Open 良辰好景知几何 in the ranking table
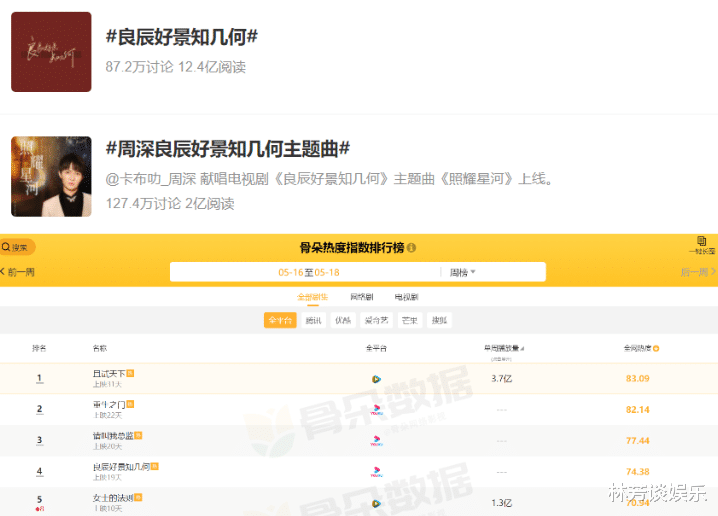 [121, 467]
